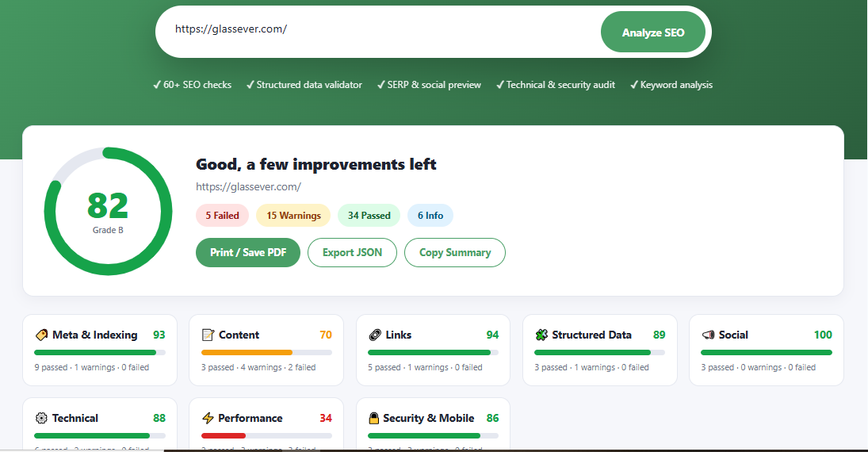Open the Meta & Indexing category title

coord(94,335)
